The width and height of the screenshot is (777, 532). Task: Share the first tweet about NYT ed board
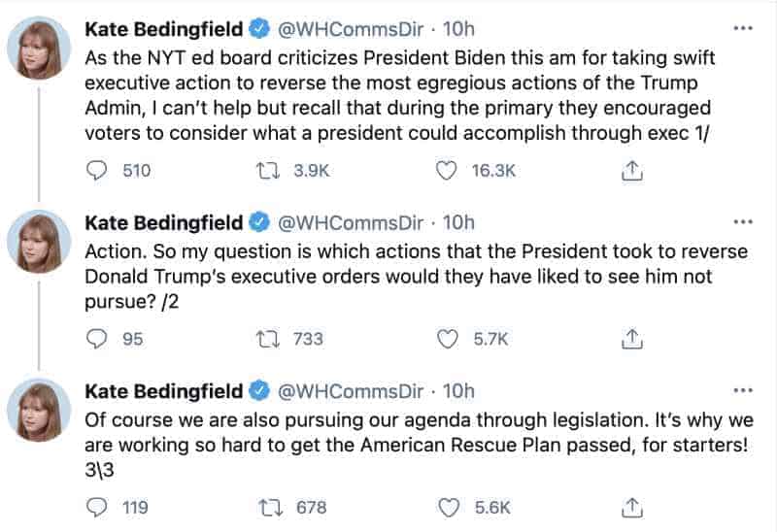(632, 171)
